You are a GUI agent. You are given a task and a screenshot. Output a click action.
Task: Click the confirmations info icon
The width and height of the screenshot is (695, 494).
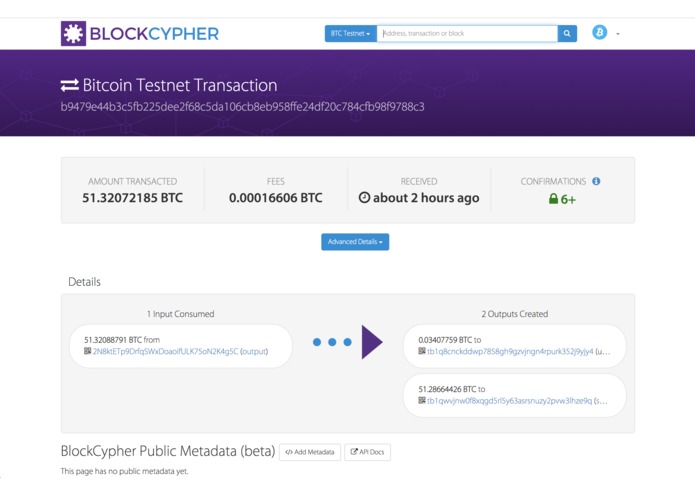point(596,181)
